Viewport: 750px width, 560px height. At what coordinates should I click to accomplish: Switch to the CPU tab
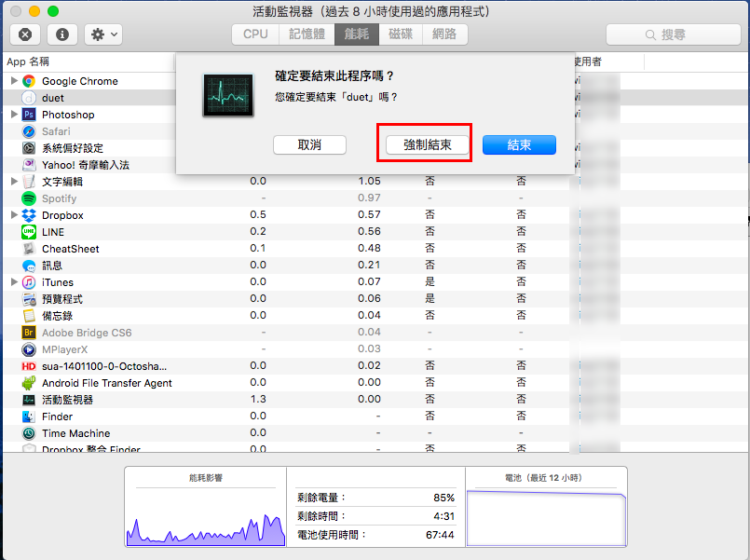pyautogui.click(x=255, y=34)
